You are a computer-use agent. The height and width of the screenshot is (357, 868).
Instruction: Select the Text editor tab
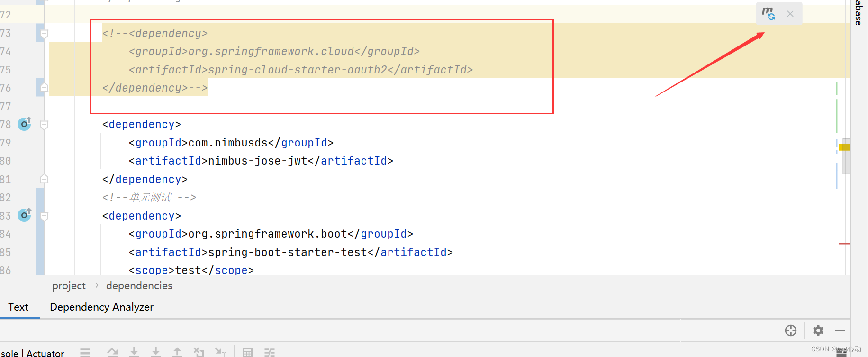(18, 307)
